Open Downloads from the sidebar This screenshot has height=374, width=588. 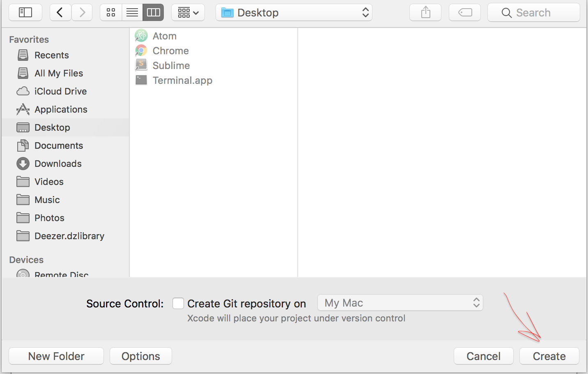58,164
